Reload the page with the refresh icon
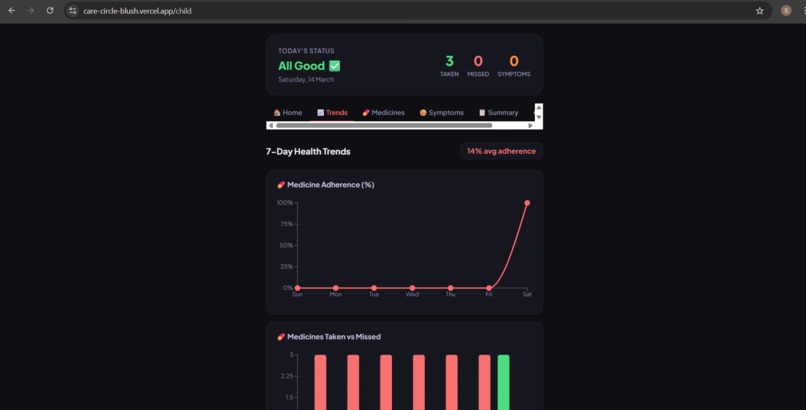This screenshot has width=806, height=410. (50, 10)
